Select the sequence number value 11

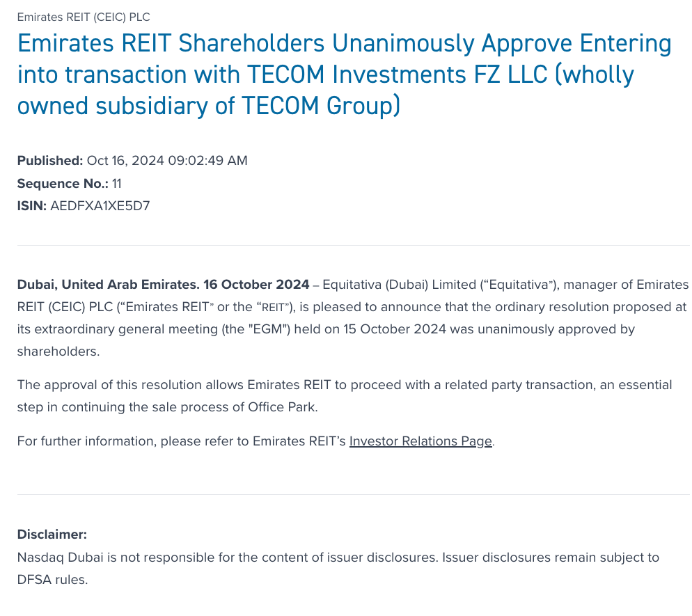(117, 184)
